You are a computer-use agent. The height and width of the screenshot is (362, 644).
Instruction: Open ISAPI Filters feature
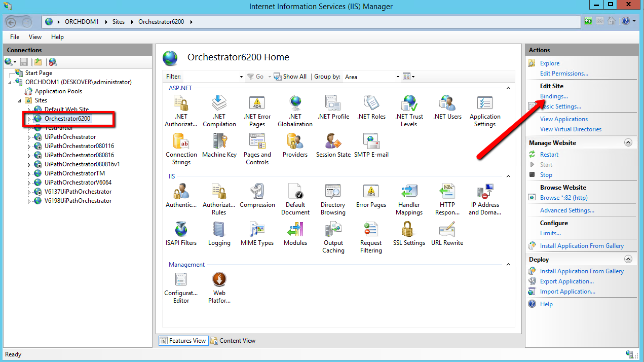click(181, 234)
